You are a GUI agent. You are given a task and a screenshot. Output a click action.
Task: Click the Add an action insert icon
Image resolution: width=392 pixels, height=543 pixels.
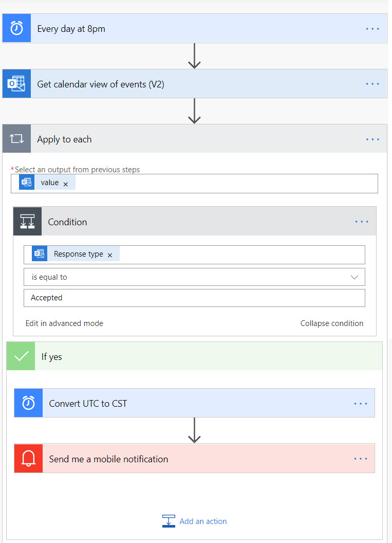pos(169,521)
